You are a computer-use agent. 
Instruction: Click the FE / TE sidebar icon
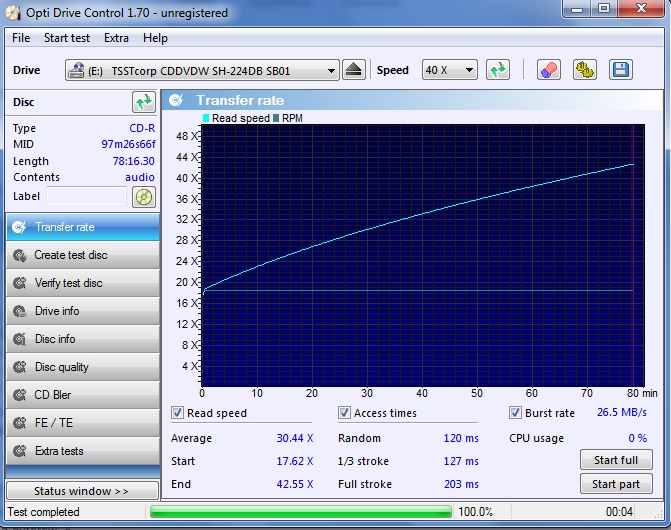pos(19,423)
